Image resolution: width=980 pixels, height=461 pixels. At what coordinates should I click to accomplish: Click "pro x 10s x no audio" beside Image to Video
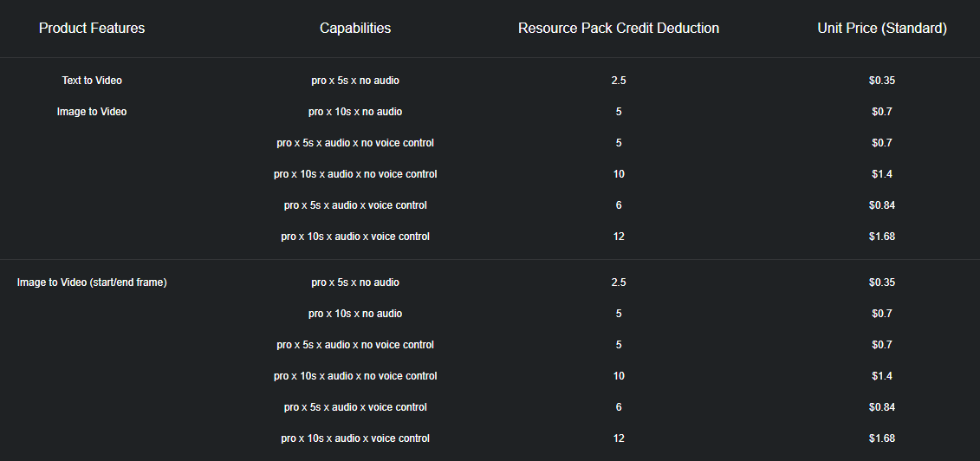tap(355, 112)
